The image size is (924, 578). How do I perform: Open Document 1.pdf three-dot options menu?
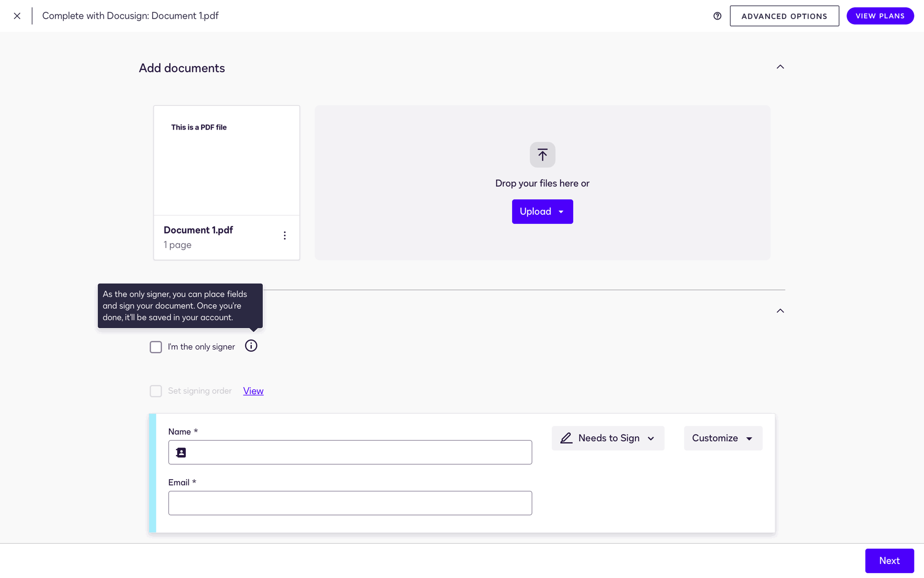tap(284, 236)
